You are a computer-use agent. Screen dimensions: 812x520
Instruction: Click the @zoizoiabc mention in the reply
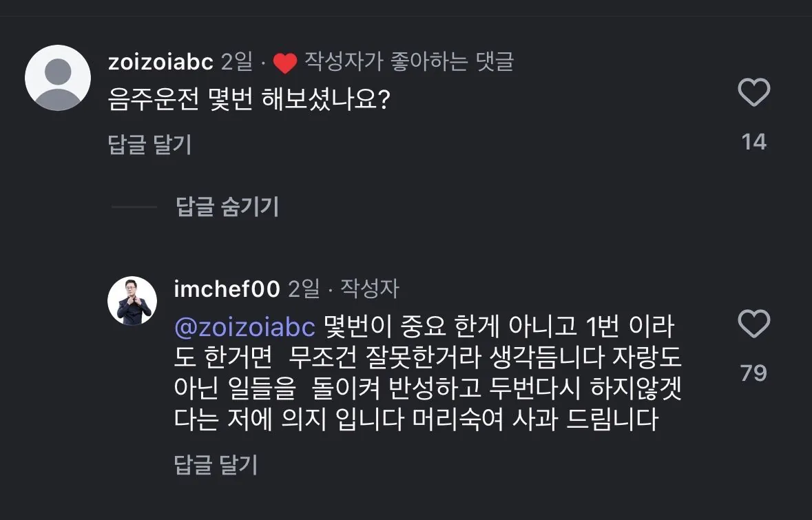244,328
